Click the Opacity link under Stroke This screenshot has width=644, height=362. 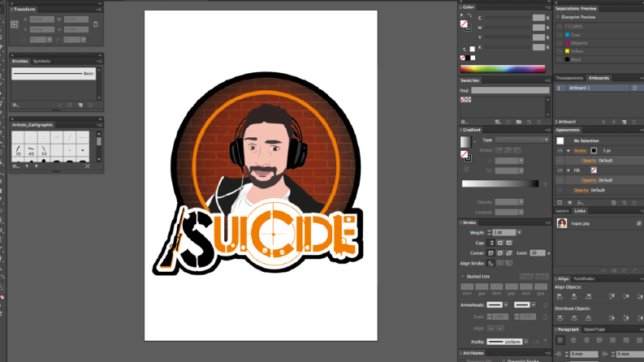tap(589, 161)
